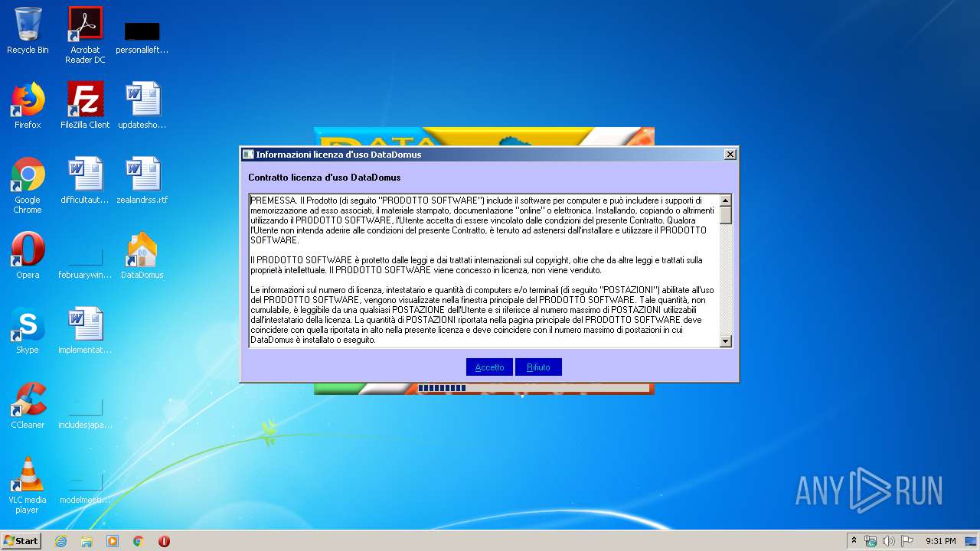Open the Windows Start menu
This screenshot has height=551, width=980.
(21, 540)
